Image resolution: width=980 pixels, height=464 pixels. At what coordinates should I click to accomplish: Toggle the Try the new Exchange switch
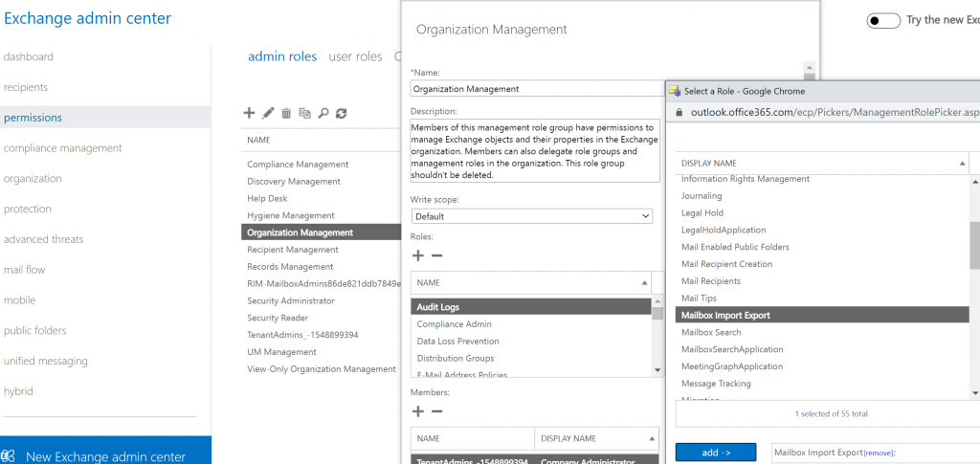(x=883, y=21)
